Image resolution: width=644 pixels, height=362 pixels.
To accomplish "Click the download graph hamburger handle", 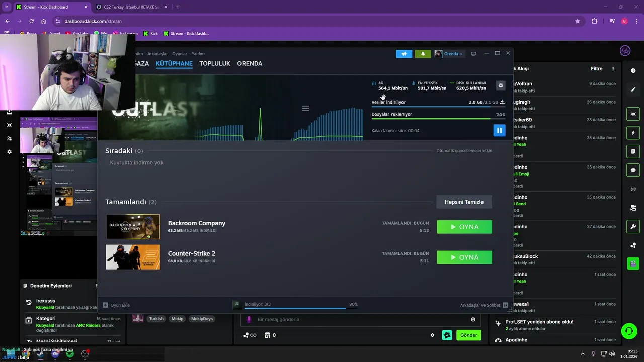I will (305, 108).
